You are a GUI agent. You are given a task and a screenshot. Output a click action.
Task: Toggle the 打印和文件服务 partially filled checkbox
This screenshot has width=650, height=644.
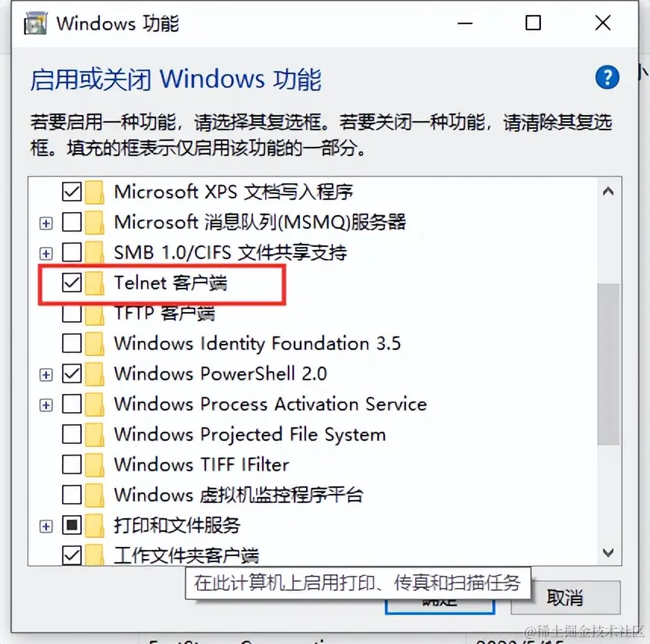tap(72, 525)
